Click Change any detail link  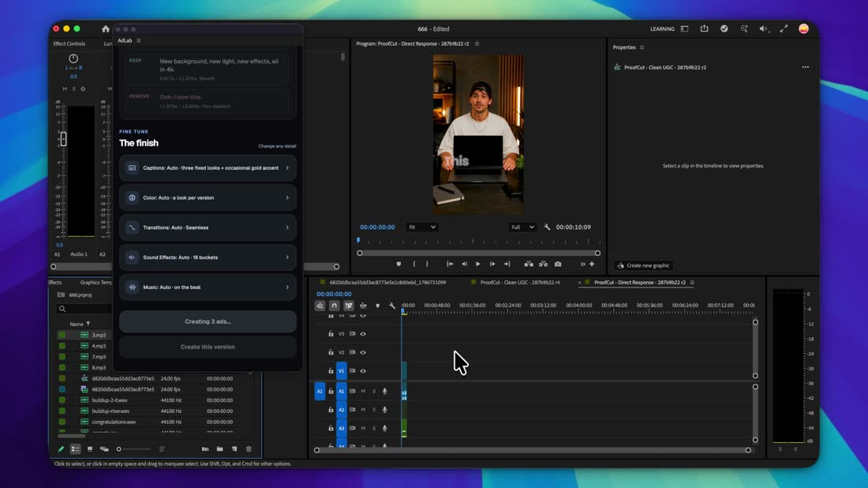pyautogui.click(x=277, y=146)
